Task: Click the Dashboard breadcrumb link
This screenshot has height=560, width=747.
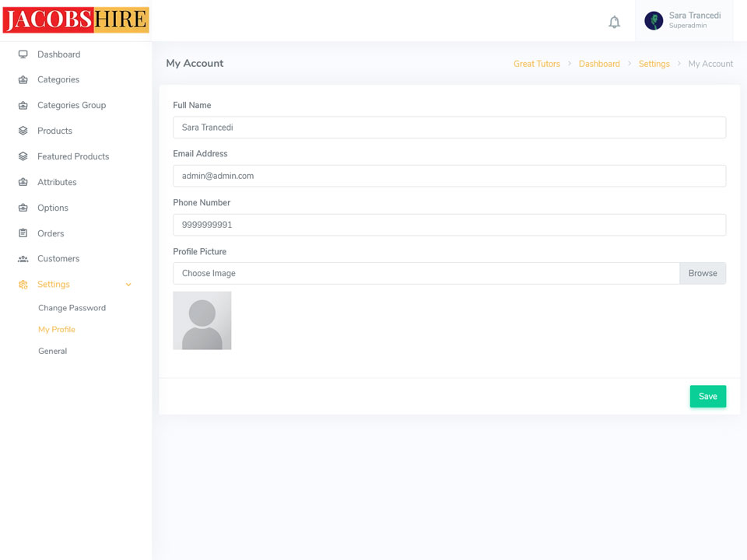Action: [599, 64]
